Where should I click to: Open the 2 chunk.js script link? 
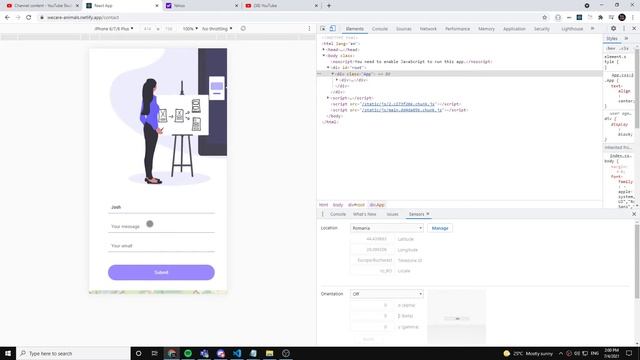pyautogui.click(x=398, y=104)
